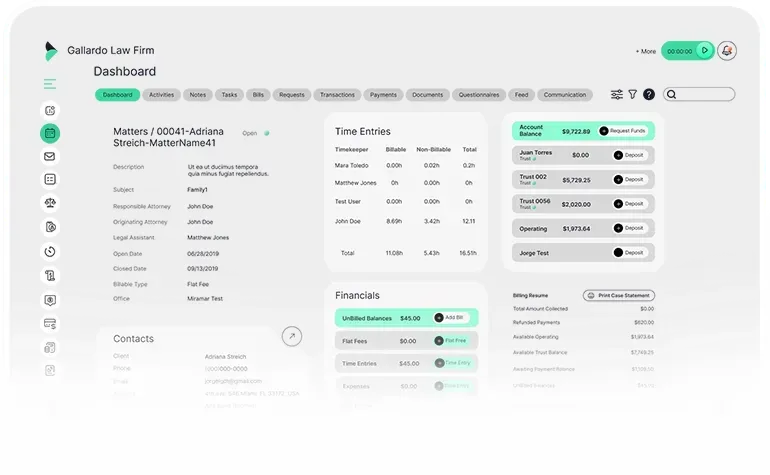Switch to the Communication tab
This screenshot has height=475, width=770.
[x=565, y=95]
